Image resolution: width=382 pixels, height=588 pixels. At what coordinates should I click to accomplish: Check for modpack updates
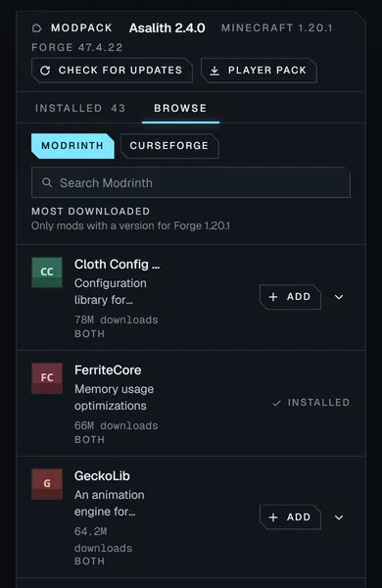click(112, 71)
